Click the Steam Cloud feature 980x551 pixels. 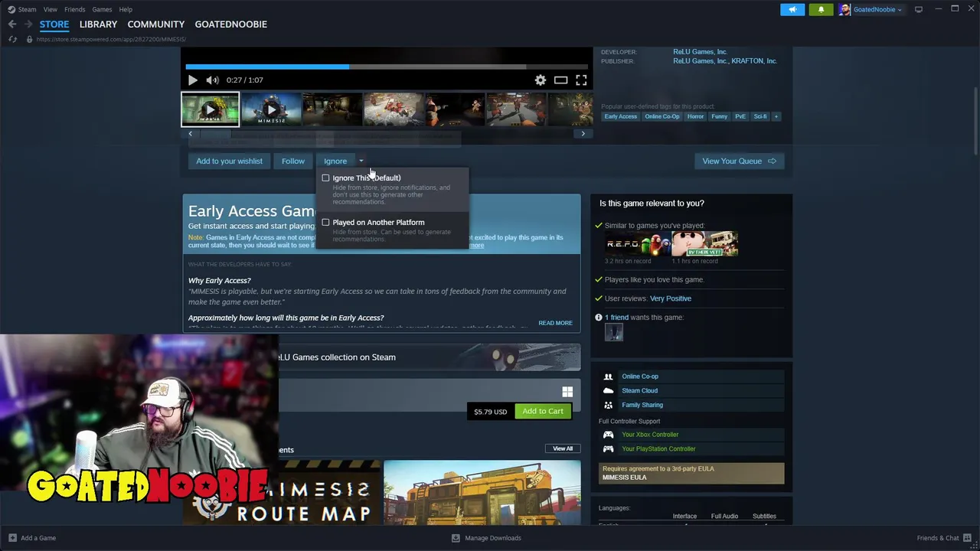click(x=639, y=390)
